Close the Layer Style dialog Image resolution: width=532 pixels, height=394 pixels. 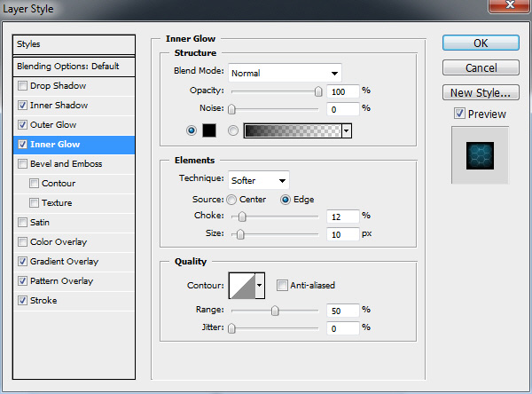[511, 5]
